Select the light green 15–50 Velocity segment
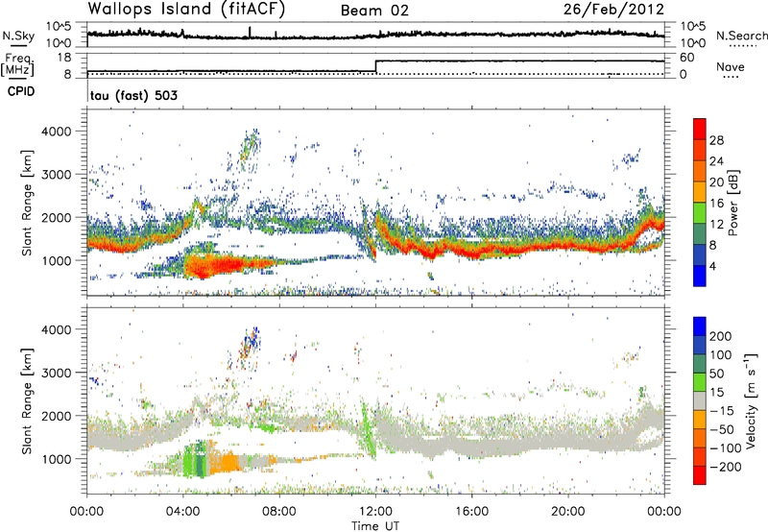 (700, 382)
